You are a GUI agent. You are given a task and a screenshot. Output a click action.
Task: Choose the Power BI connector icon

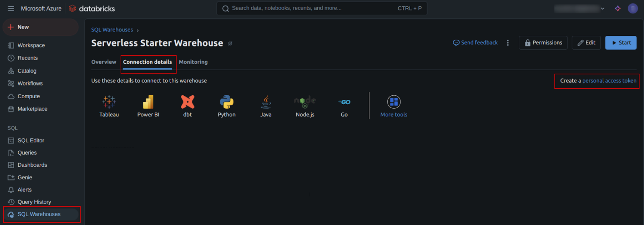pos(148,102)
